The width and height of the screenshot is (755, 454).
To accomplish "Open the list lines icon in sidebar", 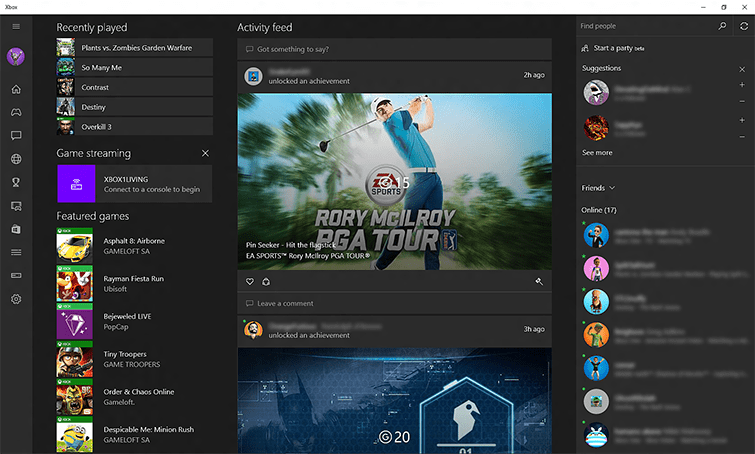I will (x=16, y=252).
